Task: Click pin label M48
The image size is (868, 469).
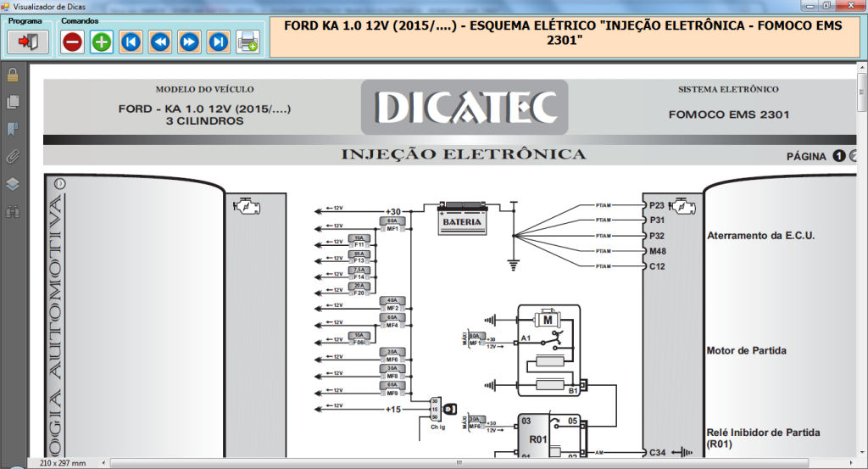Action: point(658,251)
